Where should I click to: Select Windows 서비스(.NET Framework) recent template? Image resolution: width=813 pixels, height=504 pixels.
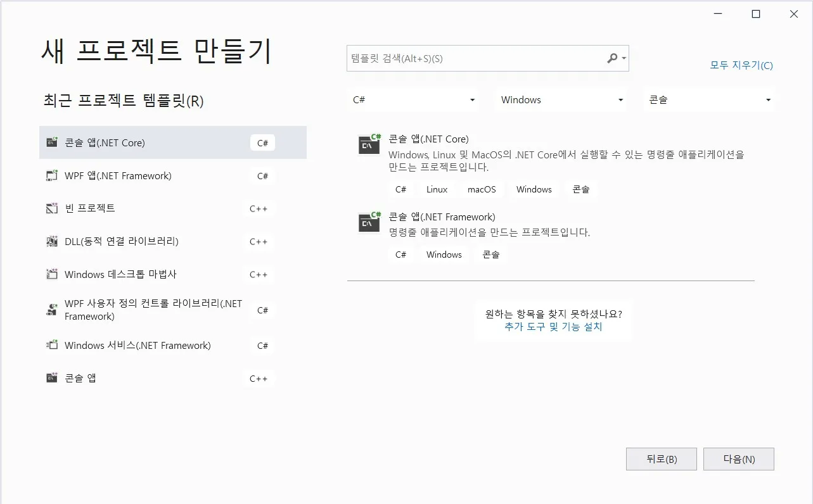pos(173,345)
